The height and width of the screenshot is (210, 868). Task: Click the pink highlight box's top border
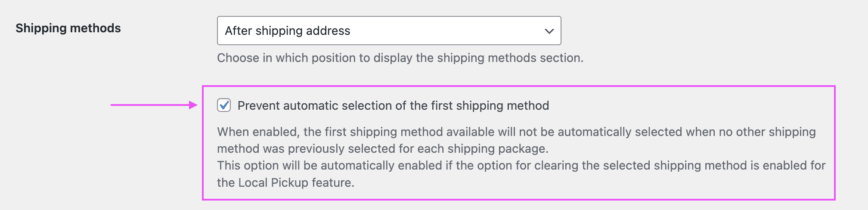[518, 86]
